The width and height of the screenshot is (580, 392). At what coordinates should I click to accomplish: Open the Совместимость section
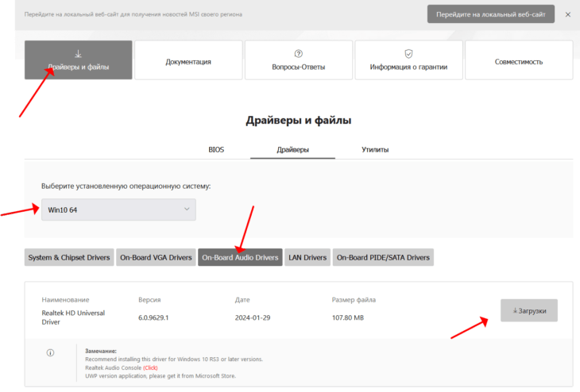tap(519, 60)
